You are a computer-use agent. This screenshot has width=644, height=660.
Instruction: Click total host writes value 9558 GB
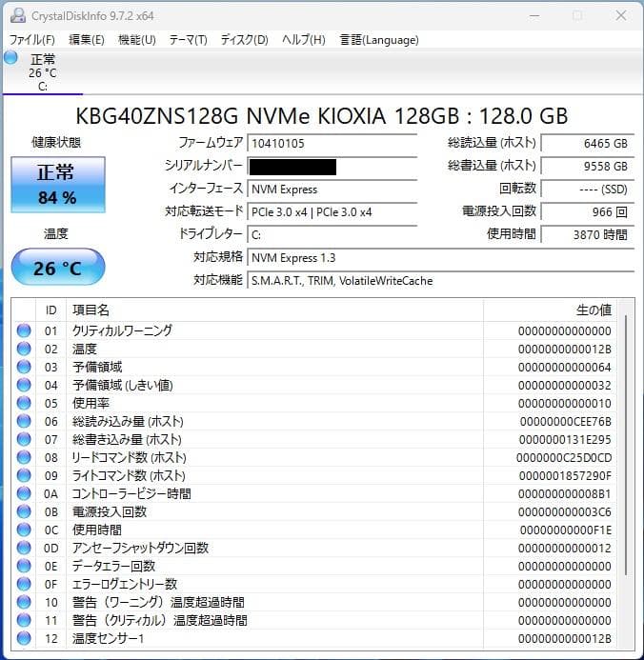coord(587,167)
